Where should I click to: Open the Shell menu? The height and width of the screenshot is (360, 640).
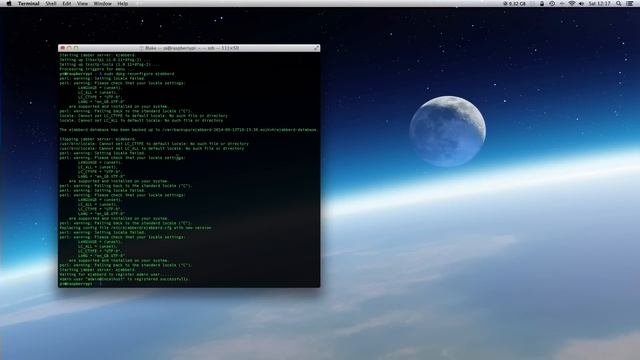(x=51, y=3)
